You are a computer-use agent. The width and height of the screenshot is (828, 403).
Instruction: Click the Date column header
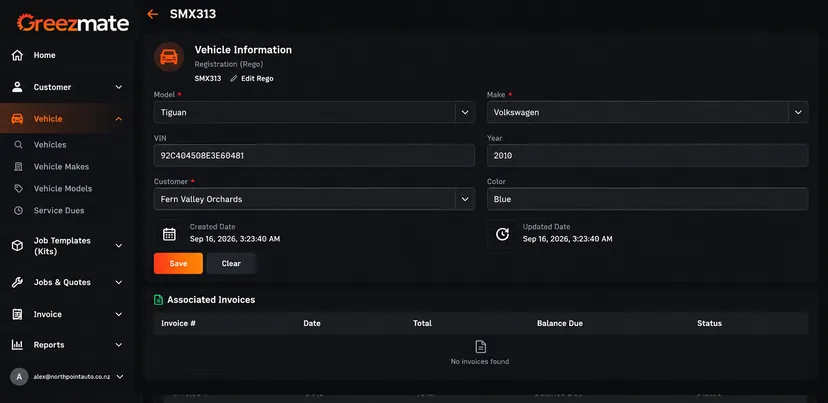pos(312,323)
